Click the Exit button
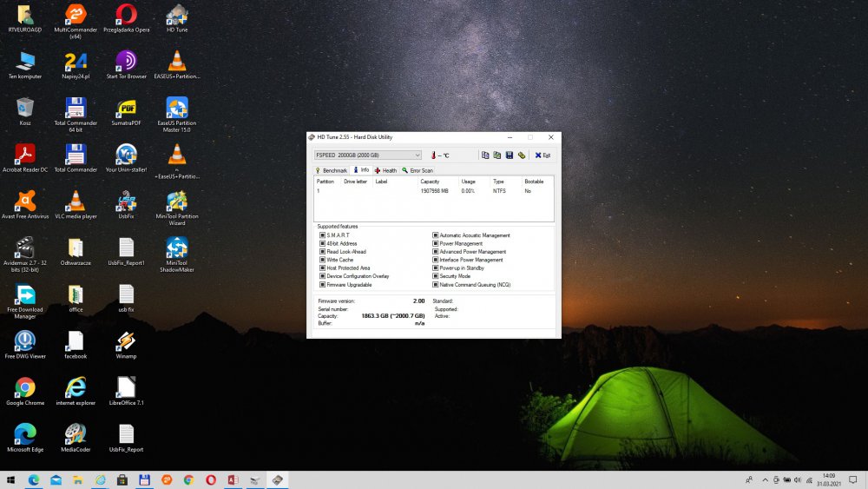The image size is (868, 489). pyautogui.click(x=542, y=155)
